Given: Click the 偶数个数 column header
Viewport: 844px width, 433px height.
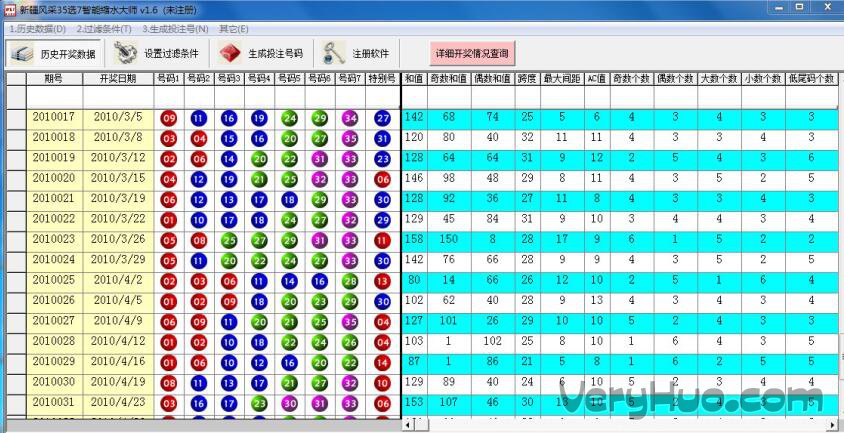Looking at the screenshot, I should pos(676,79).
